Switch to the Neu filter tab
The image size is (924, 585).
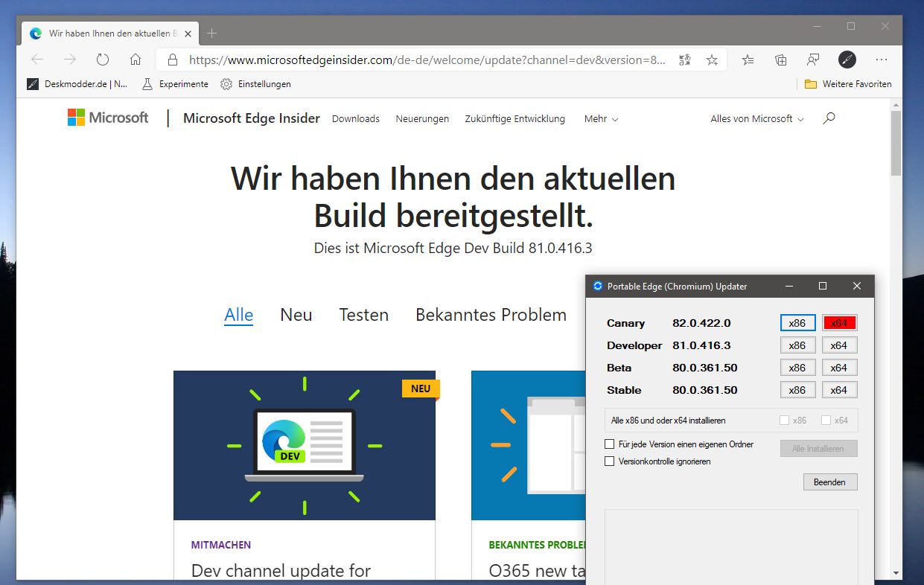pyautogui.click(x=296, y=315)
